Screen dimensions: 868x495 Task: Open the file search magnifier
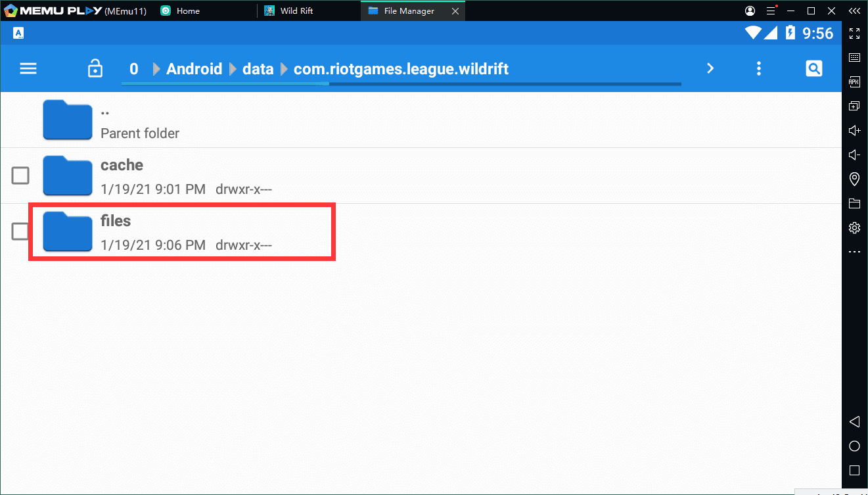[x=813, y=68]
